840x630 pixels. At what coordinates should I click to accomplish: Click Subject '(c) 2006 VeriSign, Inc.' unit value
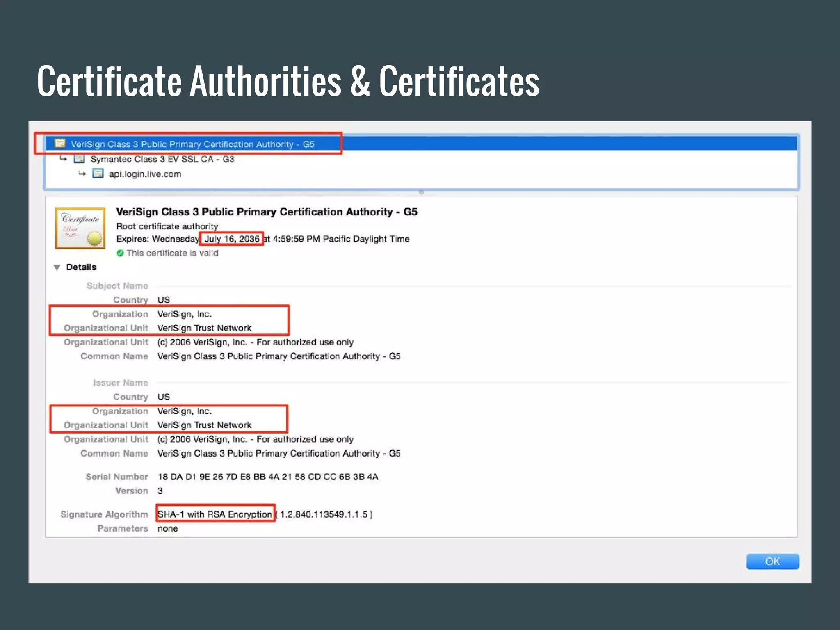click(256, 342)
